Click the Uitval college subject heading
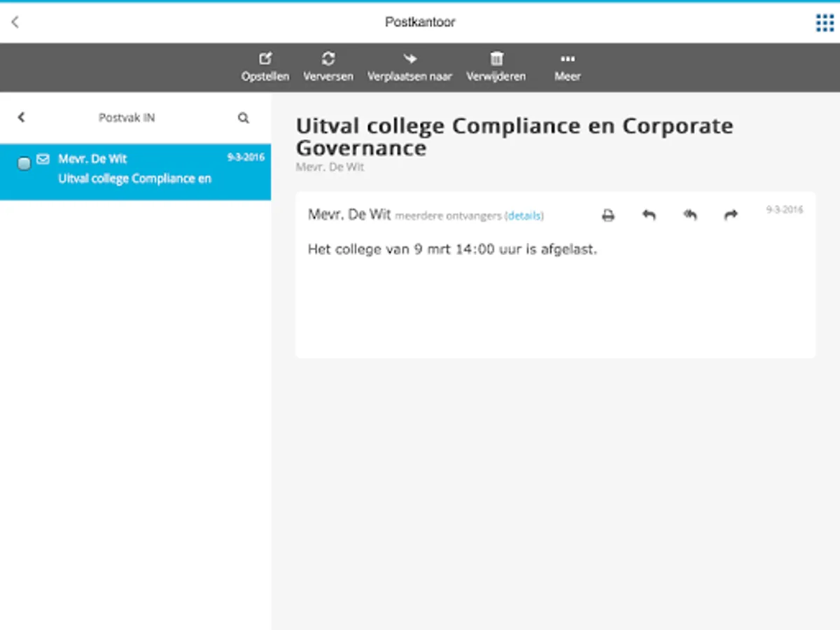Screen dimensions: 840x630 (514, 136)
